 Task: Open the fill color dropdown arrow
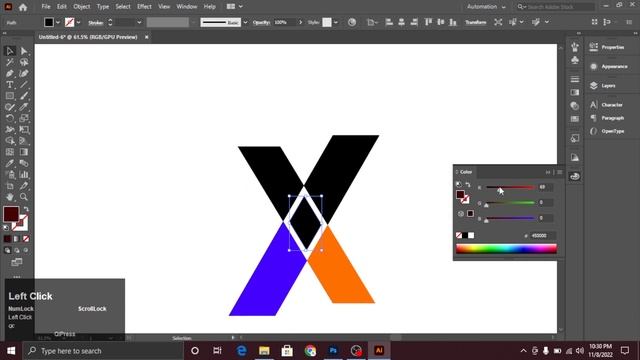(x=58, y=22)
